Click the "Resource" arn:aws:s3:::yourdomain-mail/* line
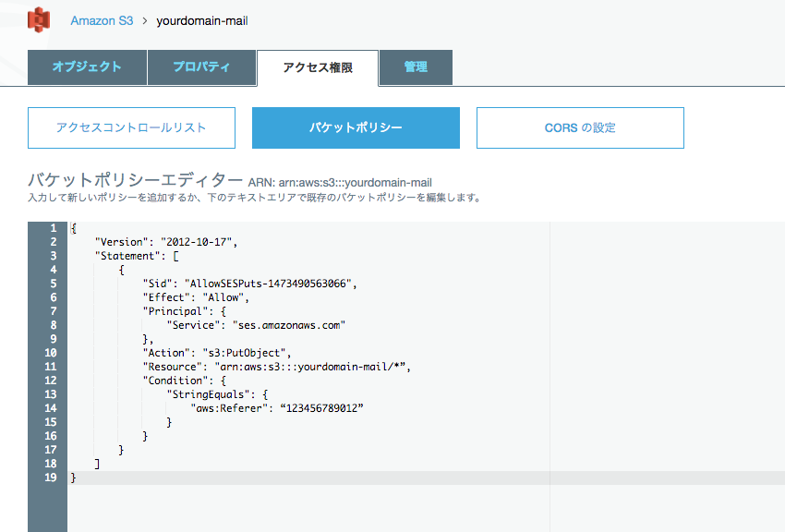 [277, 367]
